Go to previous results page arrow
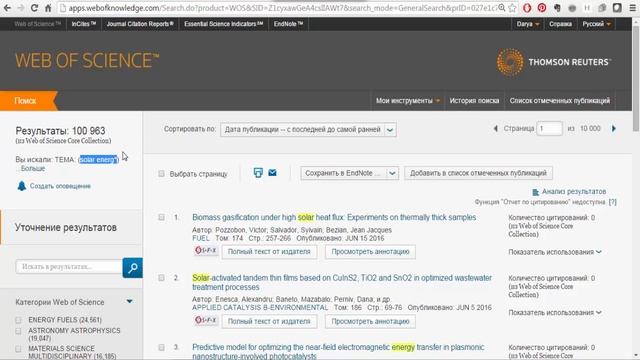This screenshot has height=360, width=640. point(496,129)
